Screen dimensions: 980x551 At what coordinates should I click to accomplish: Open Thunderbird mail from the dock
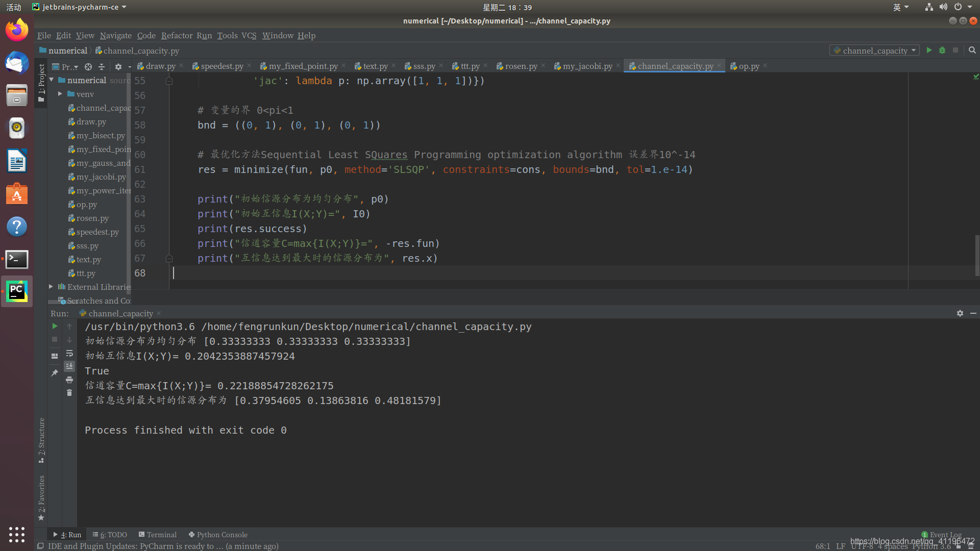(17, 63)
